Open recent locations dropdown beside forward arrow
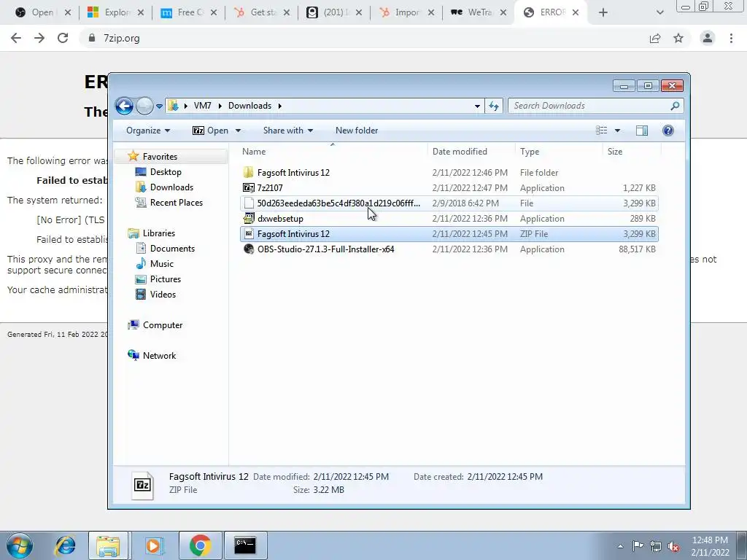This screenshot has width=747, height=560. [x=159, y=106]
